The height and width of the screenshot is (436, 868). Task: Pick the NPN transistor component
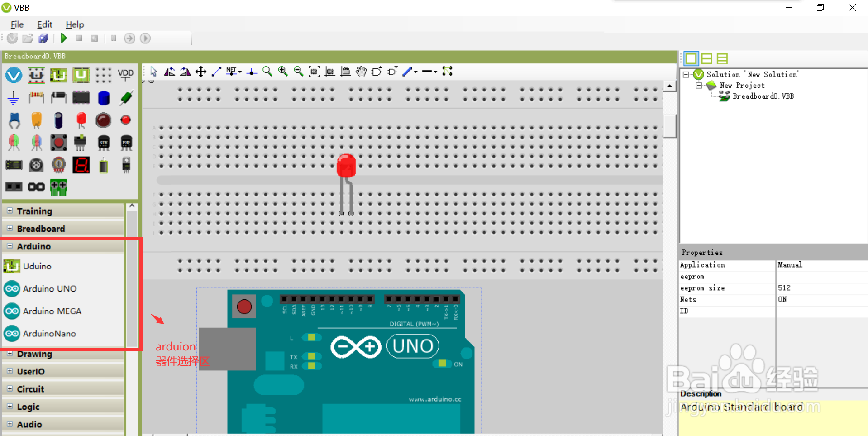pos(104,143)
